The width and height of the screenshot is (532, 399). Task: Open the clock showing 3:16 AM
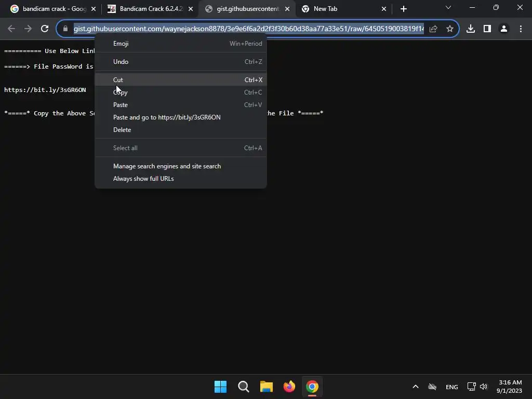tap(509, 387)
